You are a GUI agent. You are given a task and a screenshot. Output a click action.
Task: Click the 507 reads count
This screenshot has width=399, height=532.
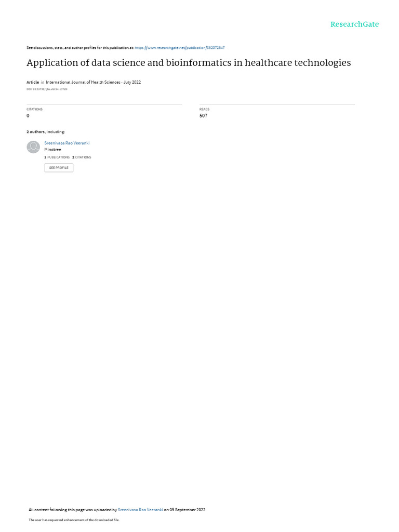click(x=203, y=116)
